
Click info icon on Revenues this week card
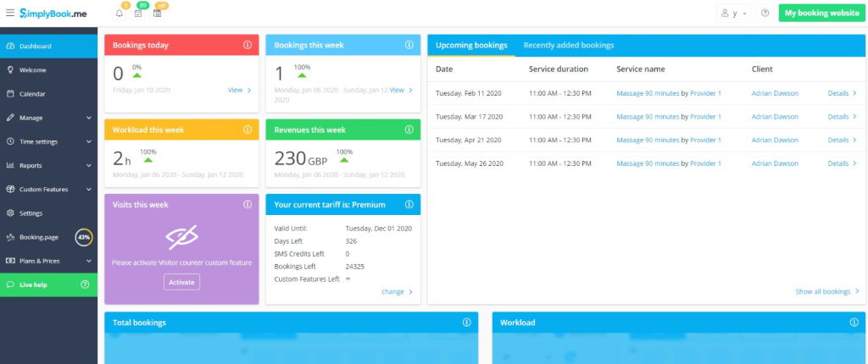point(409,130)
